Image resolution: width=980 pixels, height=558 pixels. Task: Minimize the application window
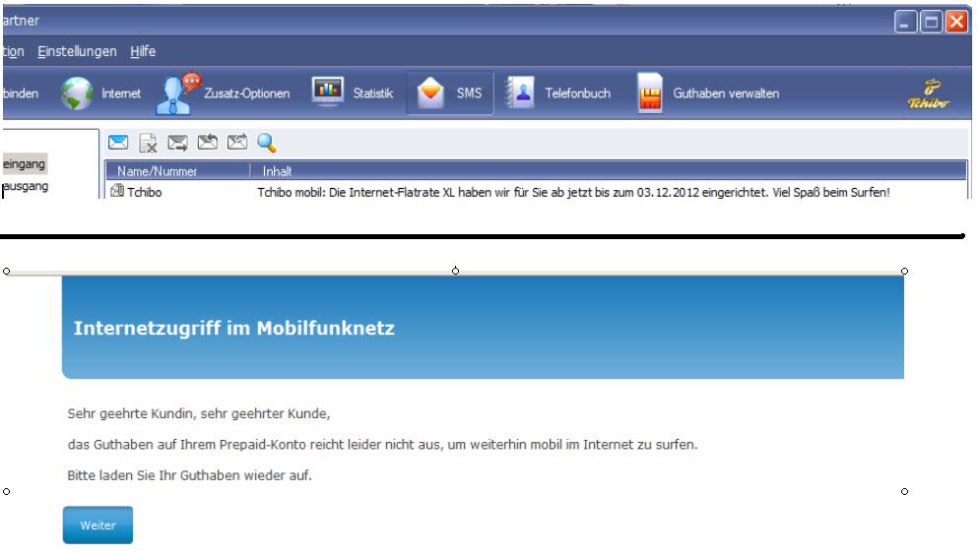coord(905,22)
